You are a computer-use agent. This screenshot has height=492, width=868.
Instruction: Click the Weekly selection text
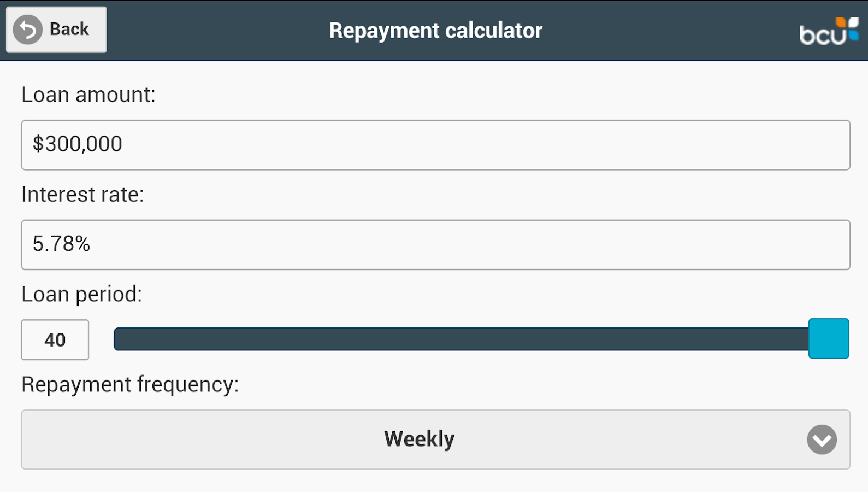(x=419, y=439)
